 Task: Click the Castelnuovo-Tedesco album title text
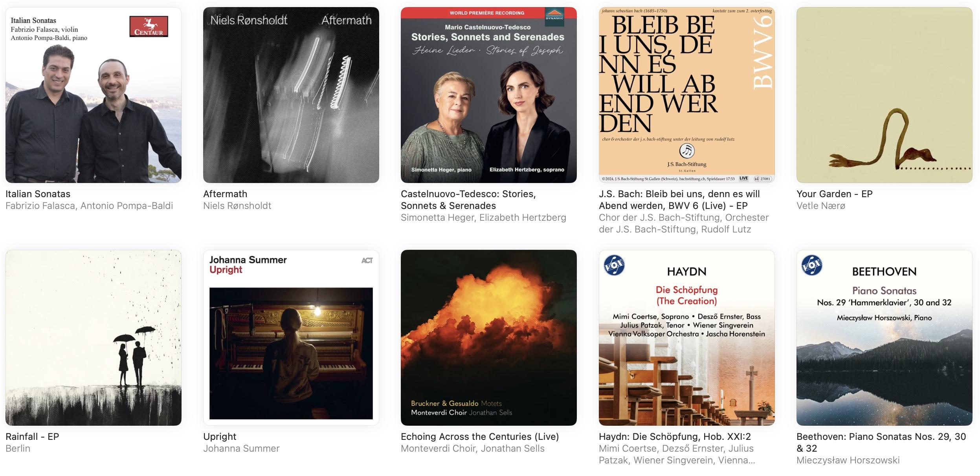(x=468, y=200)
